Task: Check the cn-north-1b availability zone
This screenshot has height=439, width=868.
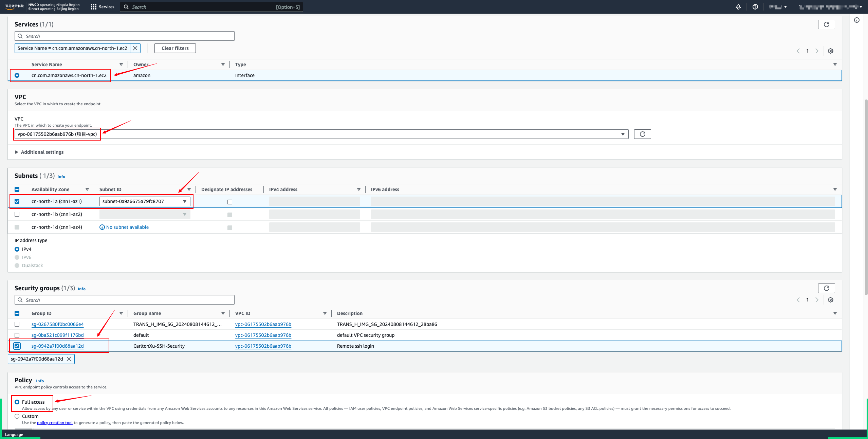Action: click(17, 214)
